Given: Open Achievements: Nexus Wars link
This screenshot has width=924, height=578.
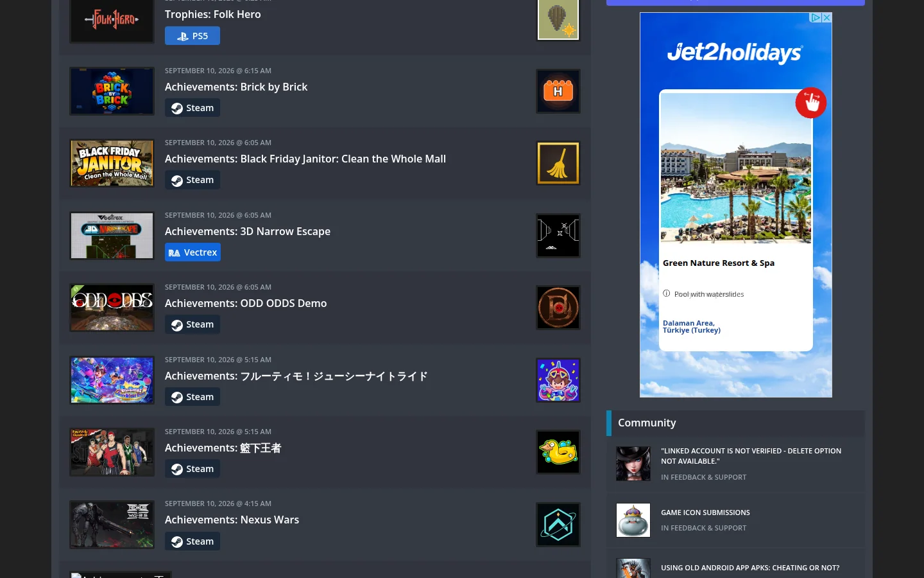Looking at the screenshot, I should point(232,520).
